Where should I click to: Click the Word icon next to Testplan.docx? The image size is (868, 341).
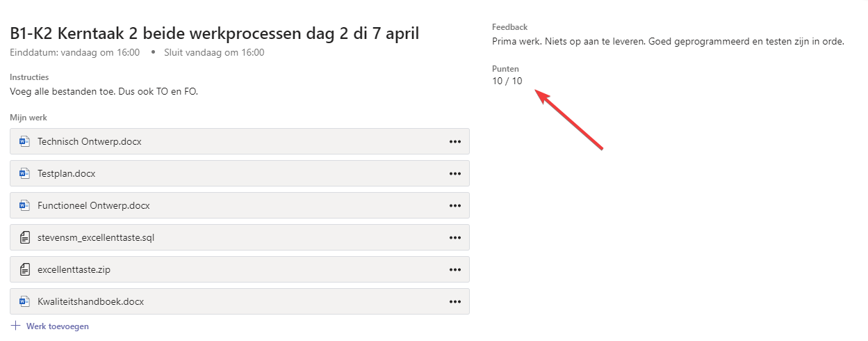[x=24, y=173]
